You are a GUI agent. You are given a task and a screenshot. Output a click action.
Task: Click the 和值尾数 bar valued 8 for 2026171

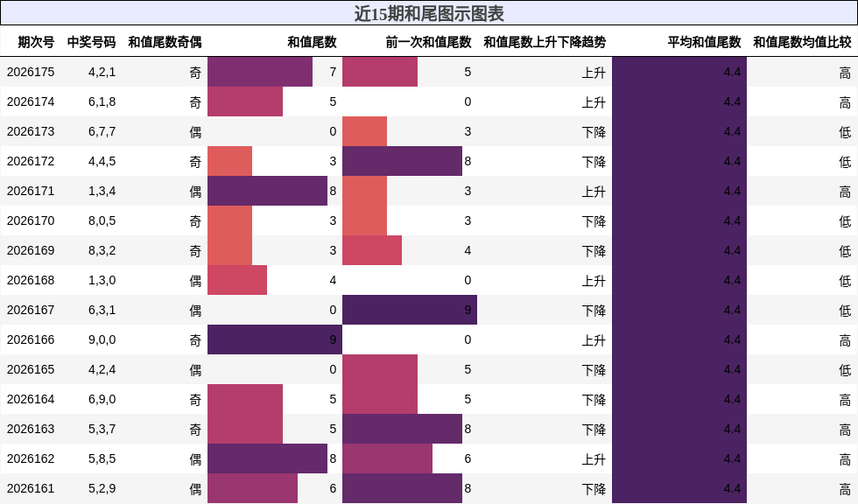click(268, 191)
